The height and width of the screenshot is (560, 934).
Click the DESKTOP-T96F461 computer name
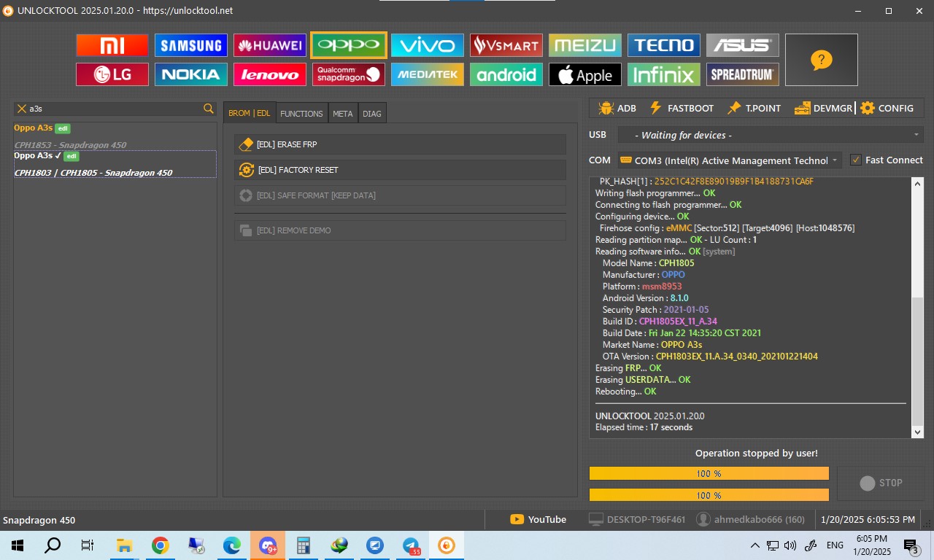(637, 519)
